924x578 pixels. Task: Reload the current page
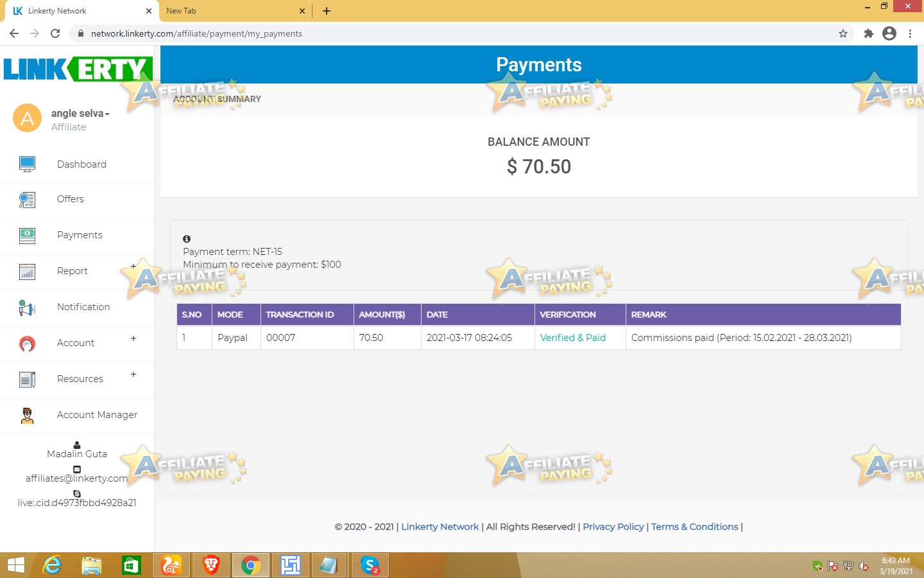[55, 33]
